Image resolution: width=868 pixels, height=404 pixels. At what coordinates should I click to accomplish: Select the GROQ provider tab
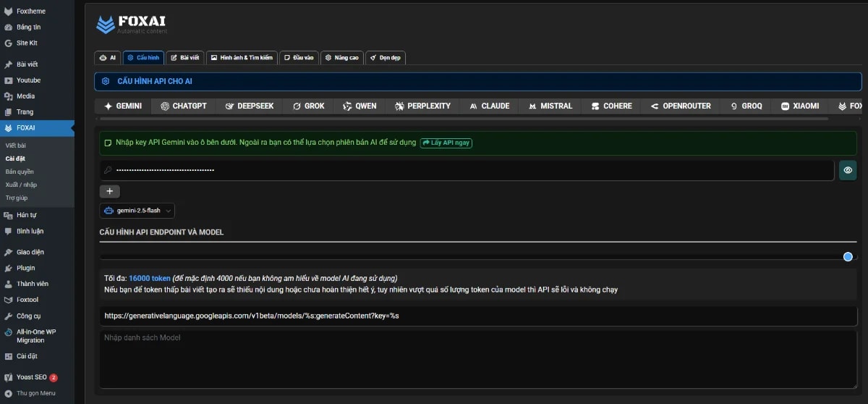click(746, 106)
